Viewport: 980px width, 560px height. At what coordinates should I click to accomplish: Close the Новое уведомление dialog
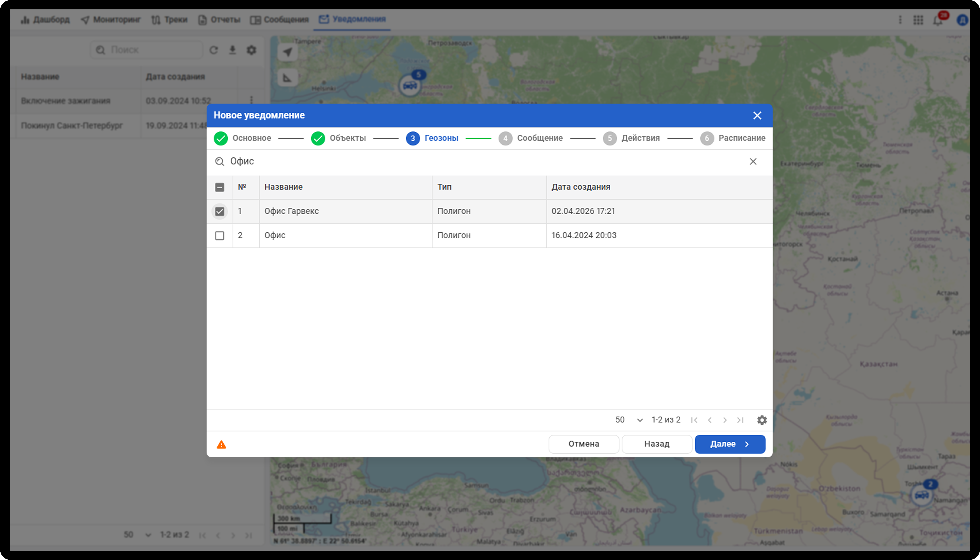[x=757, y=115]
